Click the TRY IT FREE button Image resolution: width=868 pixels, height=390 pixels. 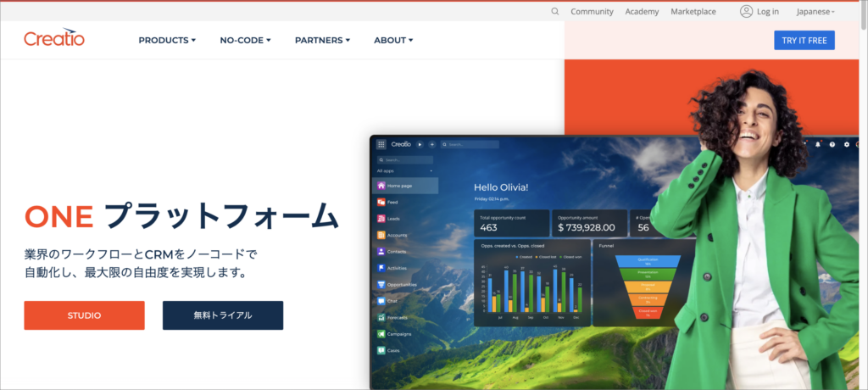(x=804, y=40)
